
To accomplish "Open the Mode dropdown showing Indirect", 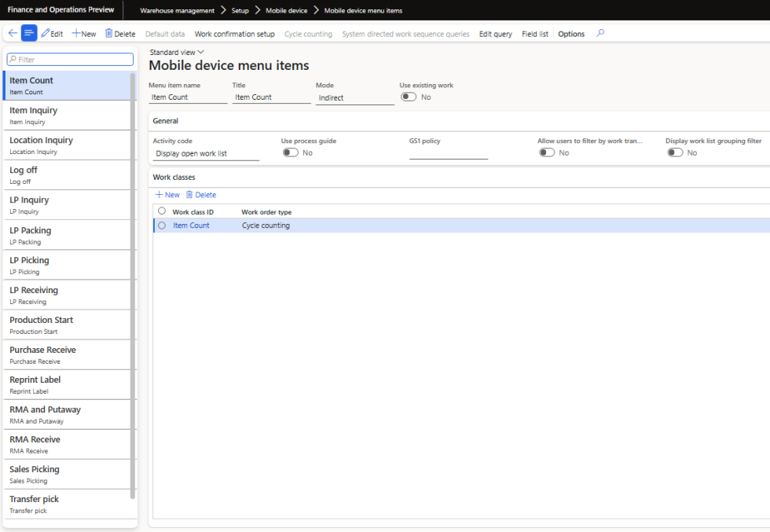I will click(354, 96).
